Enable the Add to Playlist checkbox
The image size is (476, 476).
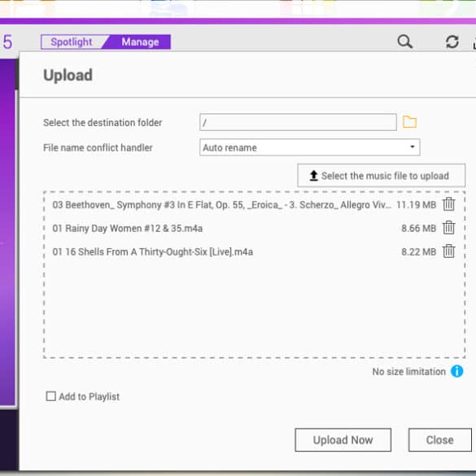coord(50,396)
